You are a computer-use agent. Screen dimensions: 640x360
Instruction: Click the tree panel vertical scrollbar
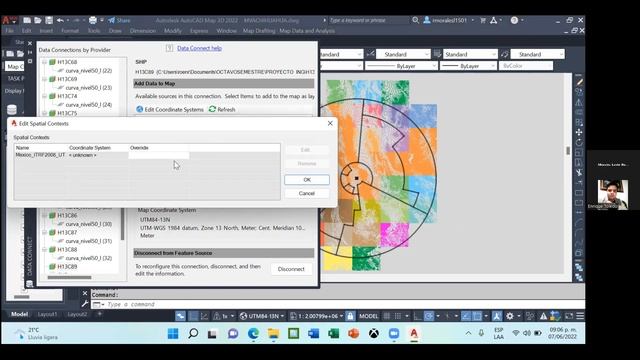pyautogui.click(x=122, y=224)
